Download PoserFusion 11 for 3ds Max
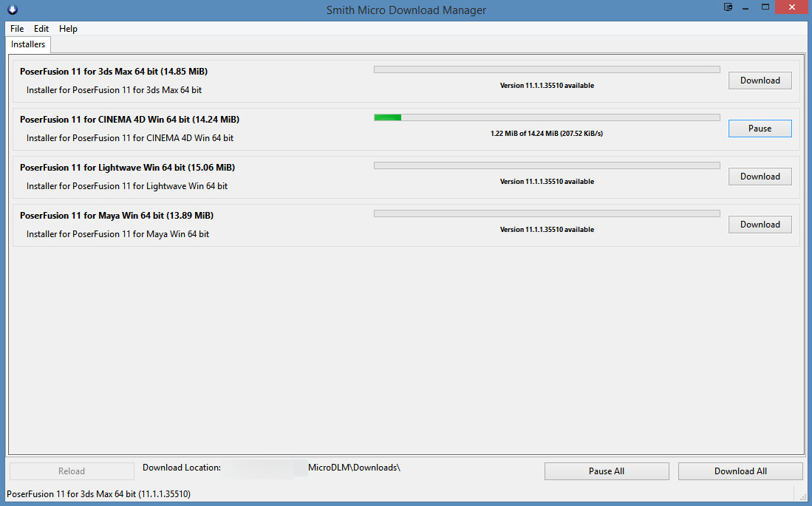The image size is (812, 506). click(760, 81)
